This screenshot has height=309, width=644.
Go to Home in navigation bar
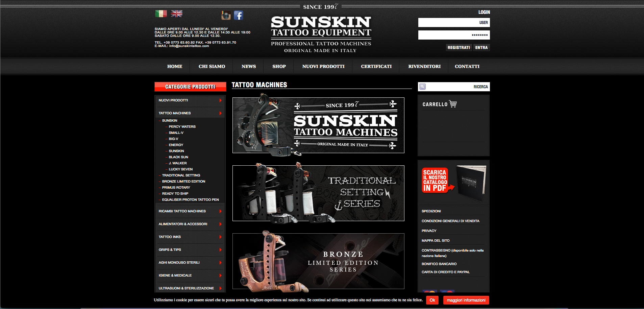click(x=175, y=66)
